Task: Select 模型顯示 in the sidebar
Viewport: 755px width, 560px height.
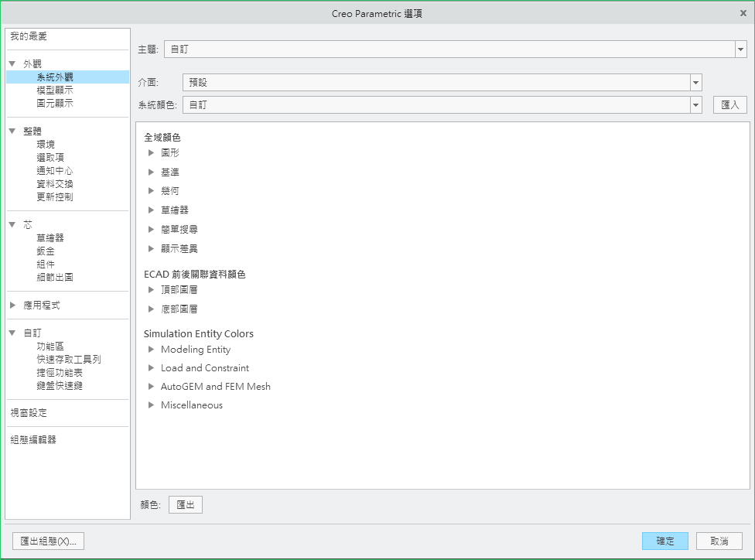Action: (55, 90)
